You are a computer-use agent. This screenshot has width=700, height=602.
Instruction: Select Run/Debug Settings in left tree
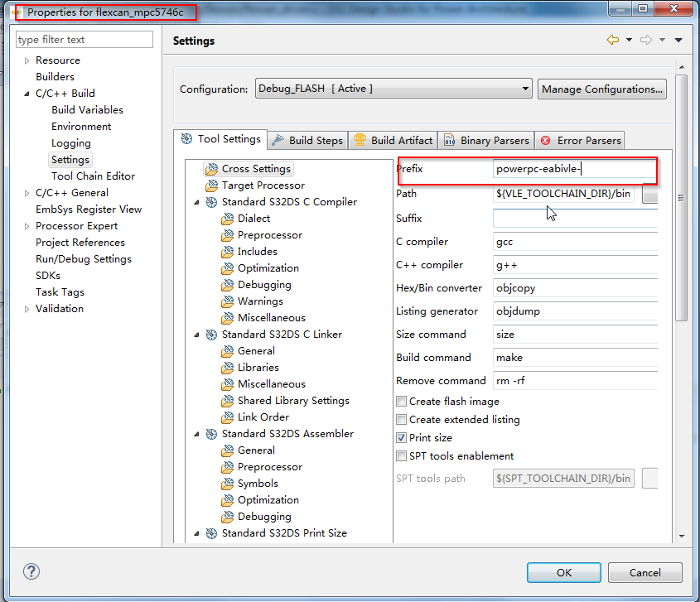tap(84, 259)
